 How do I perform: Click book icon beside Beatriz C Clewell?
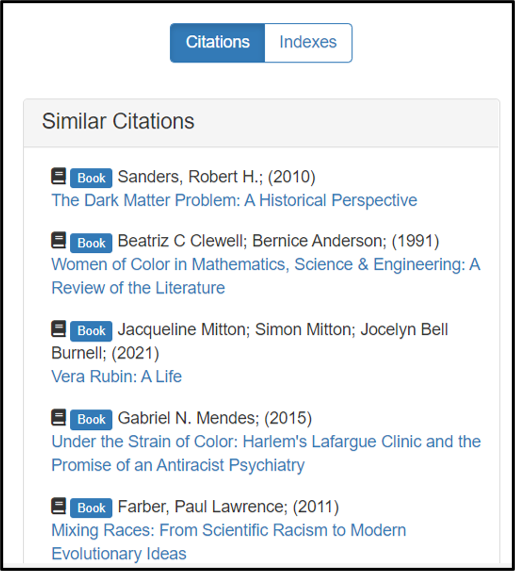pos(58,240)
